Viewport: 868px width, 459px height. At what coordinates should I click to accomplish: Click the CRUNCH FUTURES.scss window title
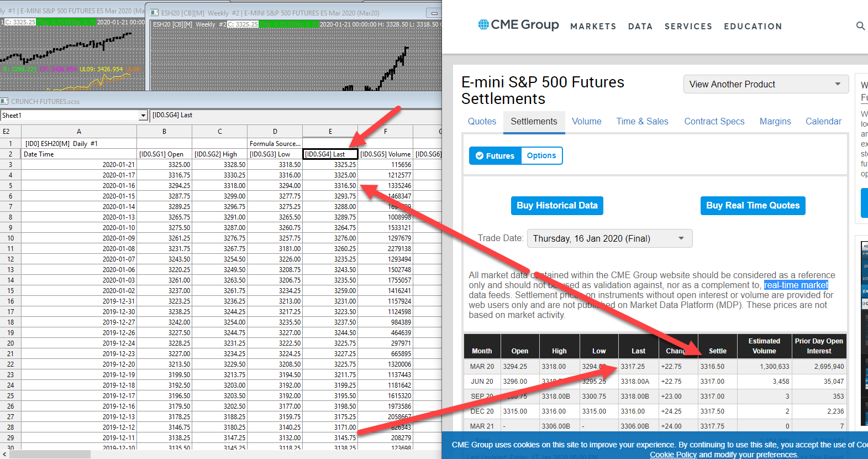click(45, 101)
